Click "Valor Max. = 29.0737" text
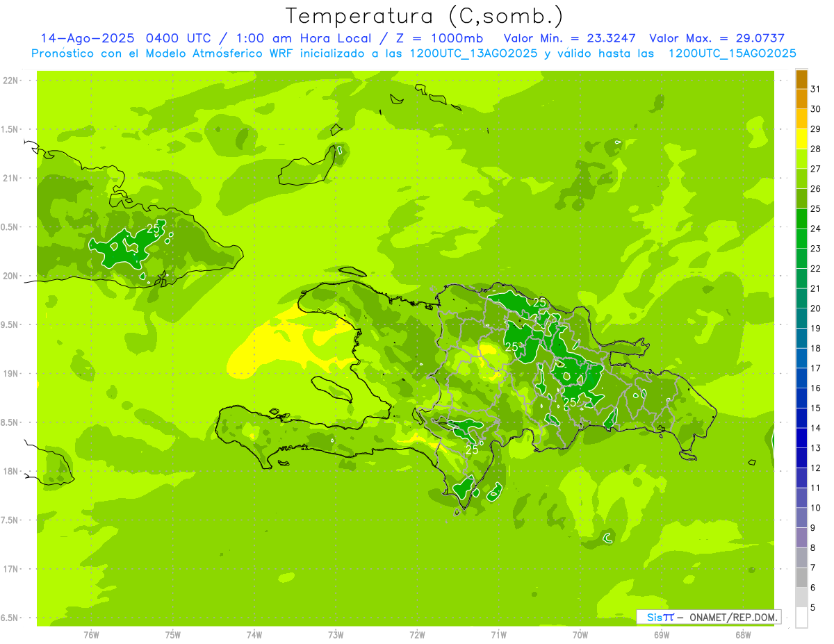Screen dimensions: 834x644 tap(717, 38)
